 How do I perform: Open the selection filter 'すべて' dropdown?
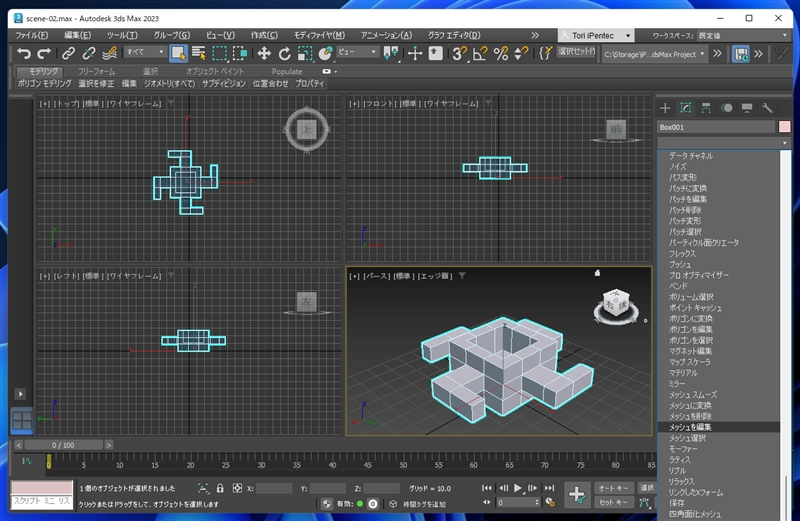tap(145, 52)
